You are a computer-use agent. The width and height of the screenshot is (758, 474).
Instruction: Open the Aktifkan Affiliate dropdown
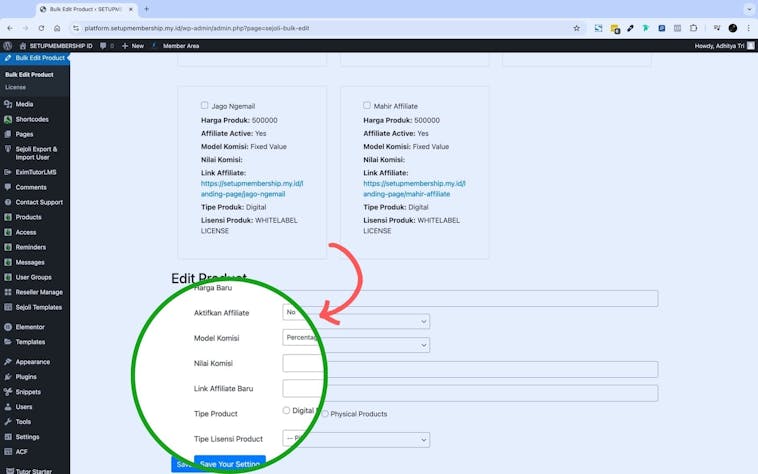click(356, 321)
